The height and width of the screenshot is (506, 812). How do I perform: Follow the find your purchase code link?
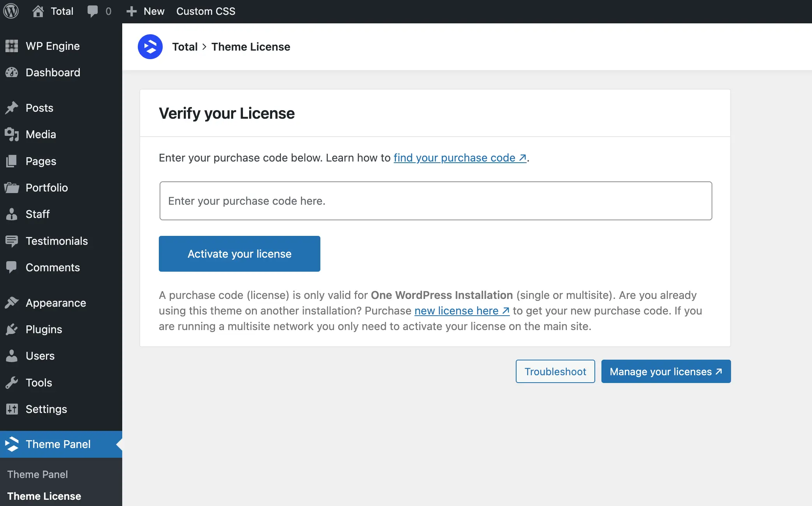(460, 158)
